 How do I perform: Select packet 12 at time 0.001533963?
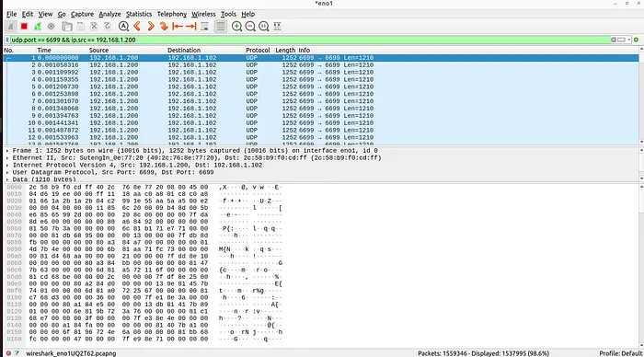coord(321,138)
